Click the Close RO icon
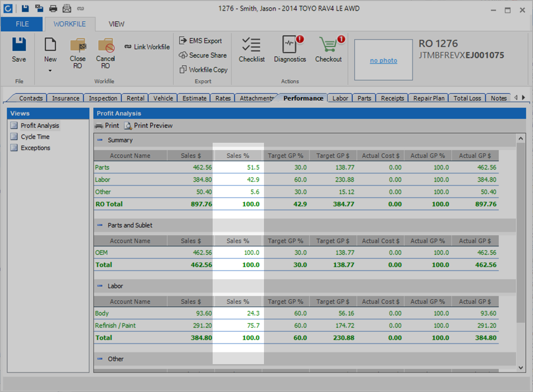 [x=78, y=46]
